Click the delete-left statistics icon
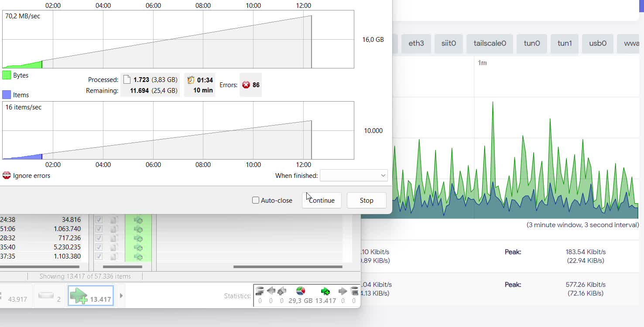This screenshot has height=327, width=644. pyautogui.click(x=260, y=291)
